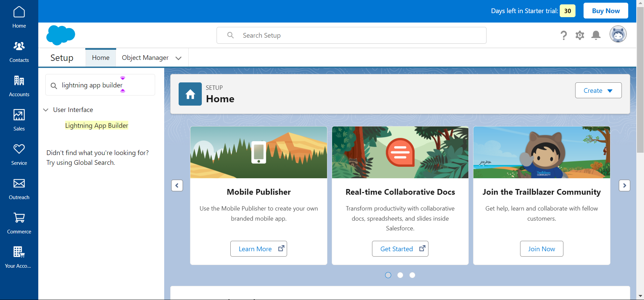644x300 pixels.
Task: Open Lightning App Builder in results
Action: tap(97, 125)
